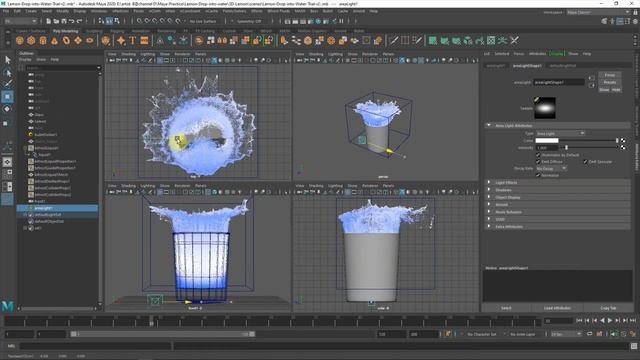
Task: Go to end of playback range
Action: point(633,321)
